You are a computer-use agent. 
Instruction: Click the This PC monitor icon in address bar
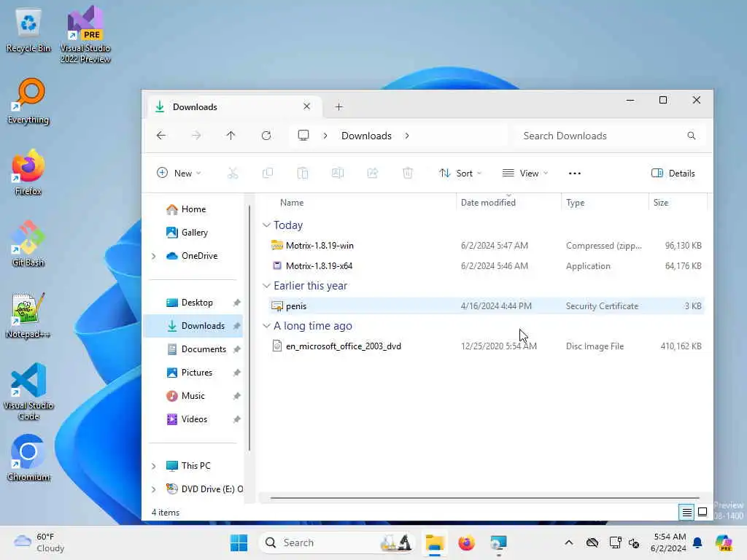(303, 136)
